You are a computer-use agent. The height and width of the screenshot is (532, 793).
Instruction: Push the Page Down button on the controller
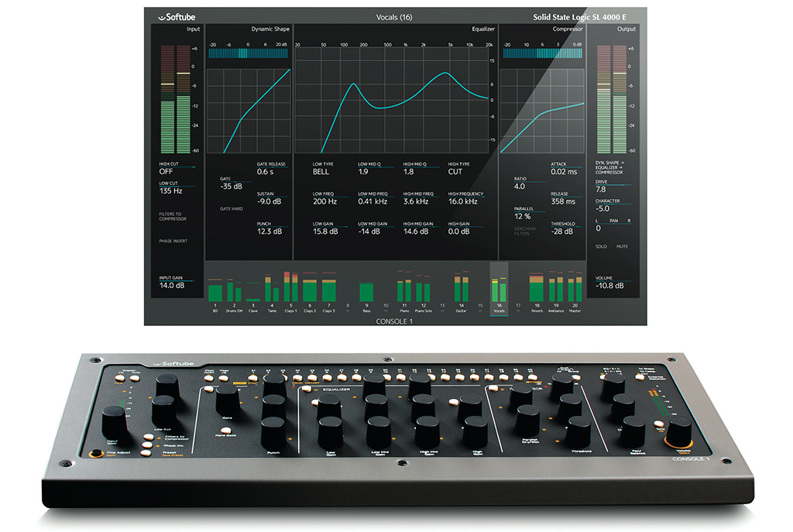[209, 377]
